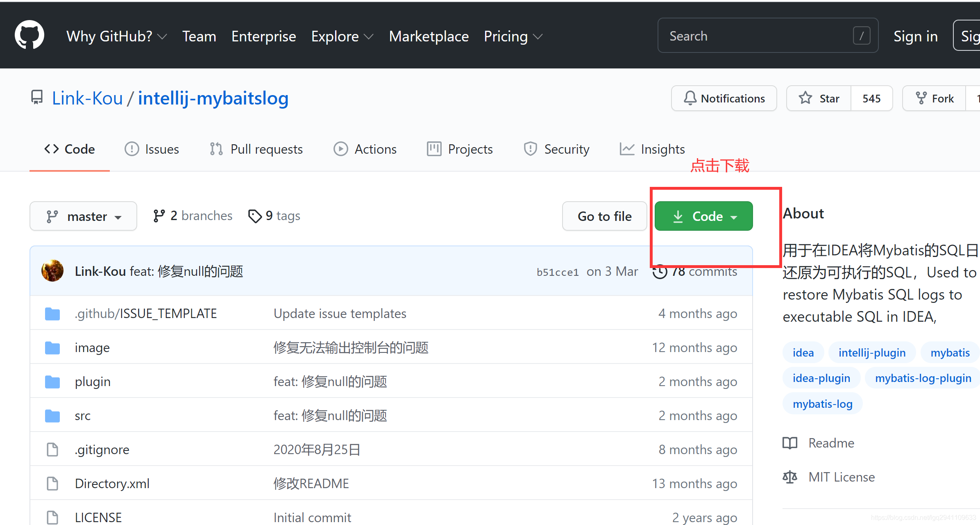Click the fork icon on the Fork button
Viewport: 980px width, 525px height.
(x=921, y=98)
